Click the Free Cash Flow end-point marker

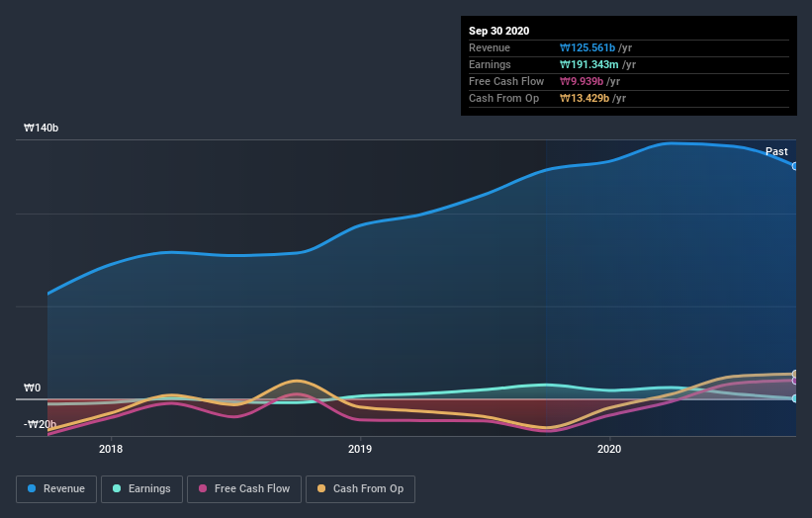tap(795, 381)
